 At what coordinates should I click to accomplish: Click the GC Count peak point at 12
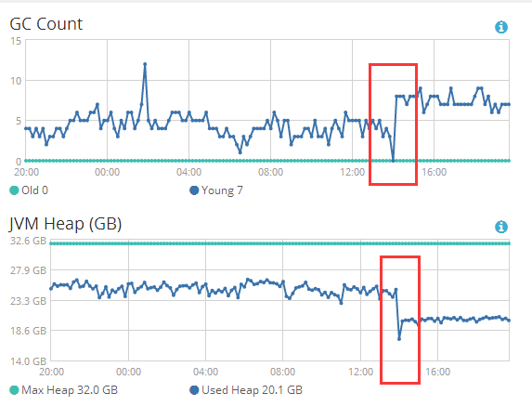tap(145, 64)
